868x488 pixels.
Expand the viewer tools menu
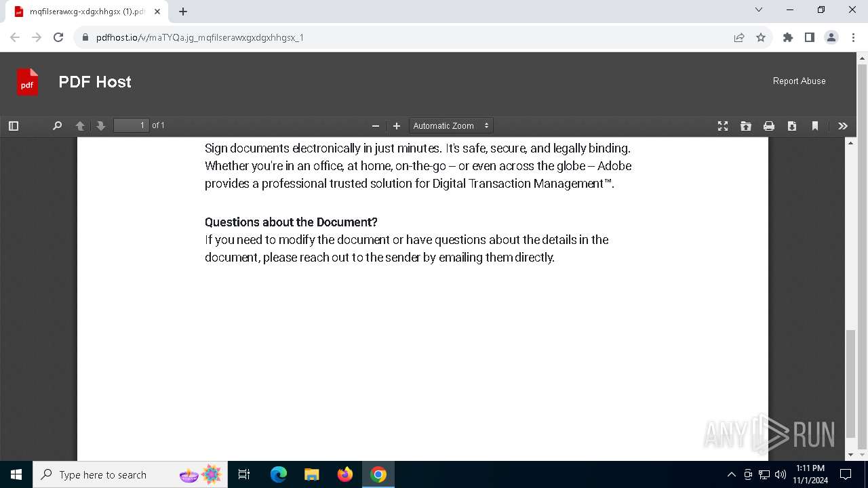pyautogui.click(x=843, y=126)
